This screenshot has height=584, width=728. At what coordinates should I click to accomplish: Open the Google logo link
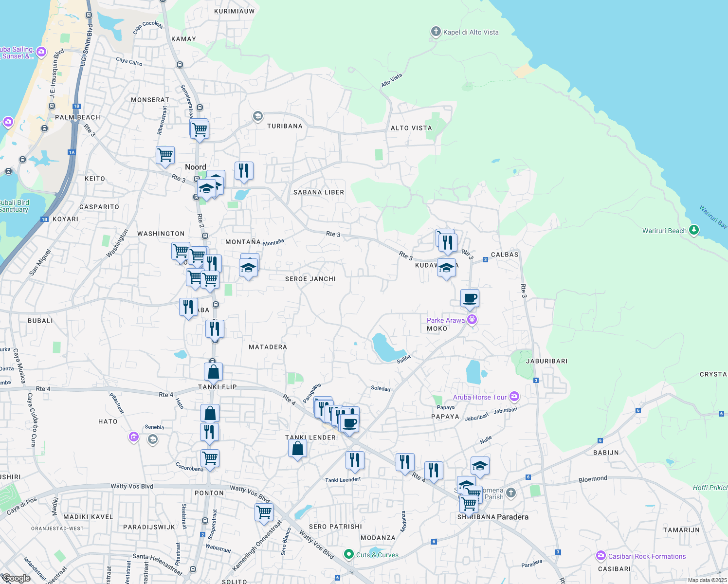17,578
